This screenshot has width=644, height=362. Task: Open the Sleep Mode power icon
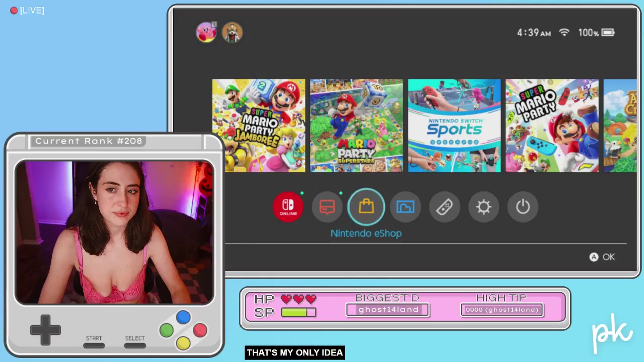pos(523,207)
